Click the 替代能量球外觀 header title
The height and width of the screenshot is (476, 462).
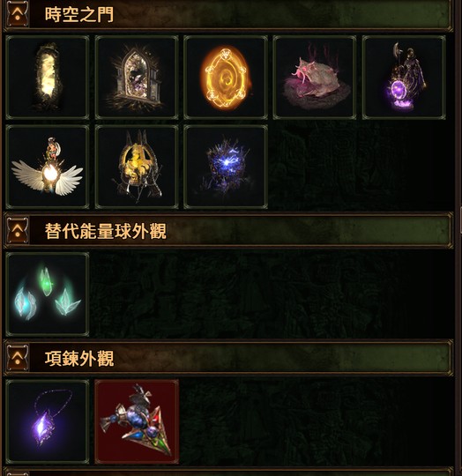(105, 231)
